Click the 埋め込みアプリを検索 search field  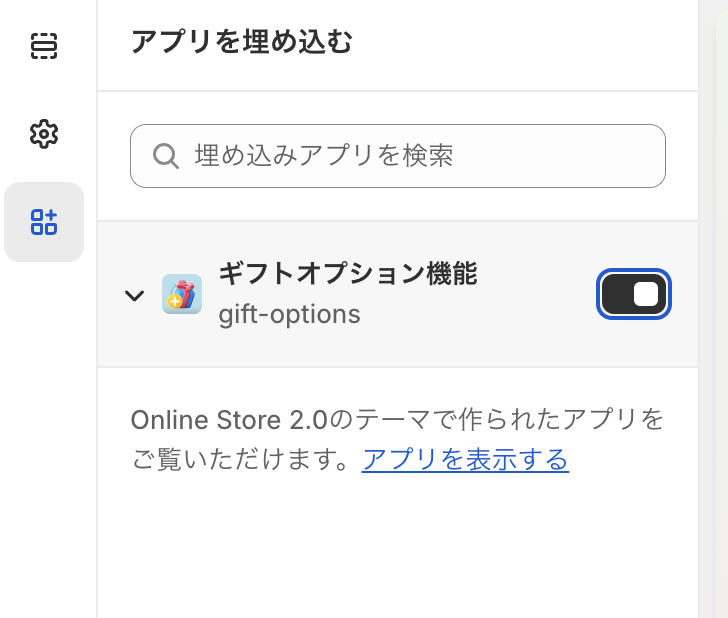point(398,156)
